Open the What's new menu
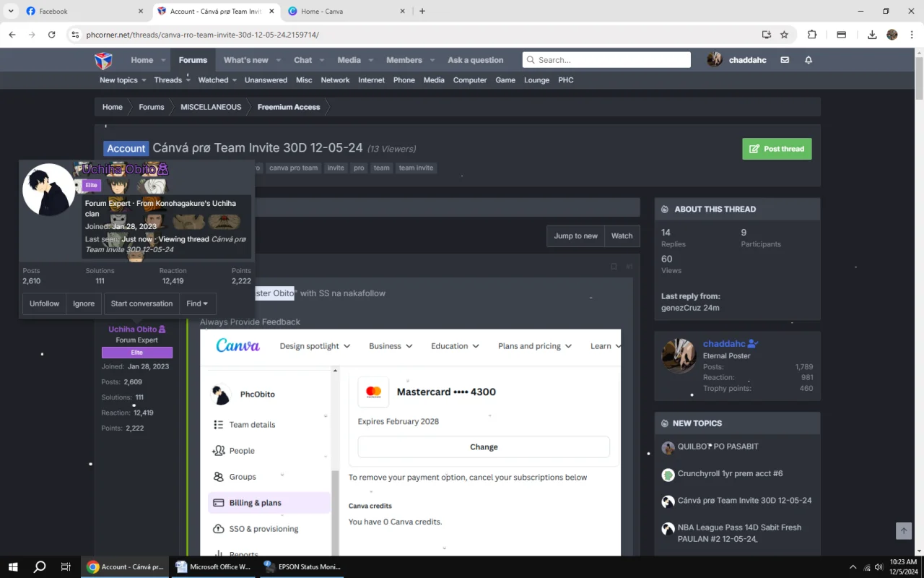 246,60
